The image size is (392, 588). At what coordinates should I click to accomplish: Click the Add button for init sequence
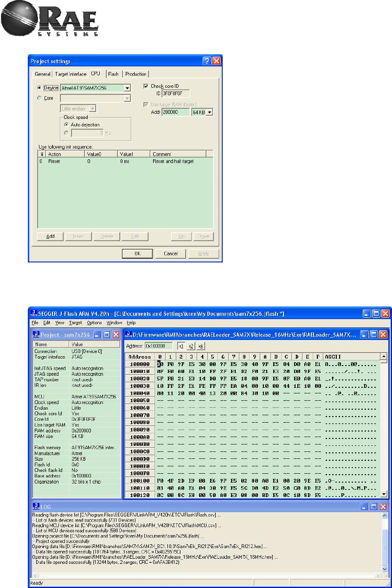50,236
